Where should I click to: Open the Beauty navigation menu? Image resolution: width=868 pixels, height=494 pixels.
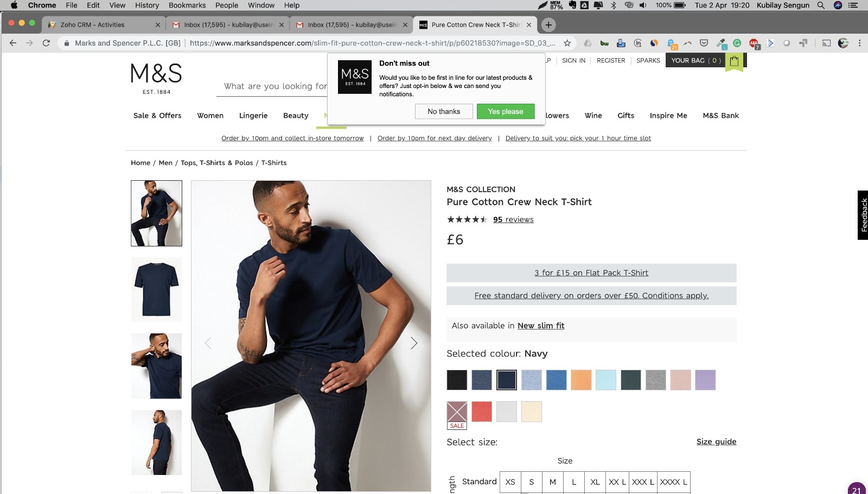(x=296, y=116)
